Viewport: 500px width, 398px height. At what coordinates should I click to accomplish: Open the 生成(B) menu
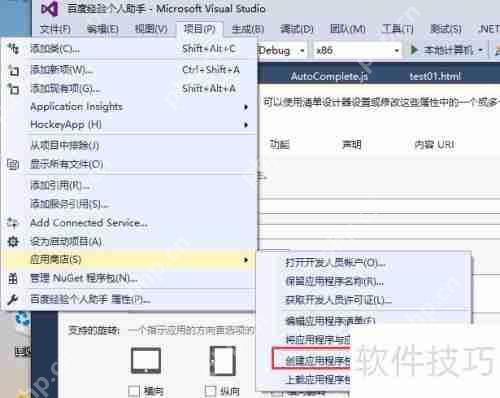(x=248, y=29)
